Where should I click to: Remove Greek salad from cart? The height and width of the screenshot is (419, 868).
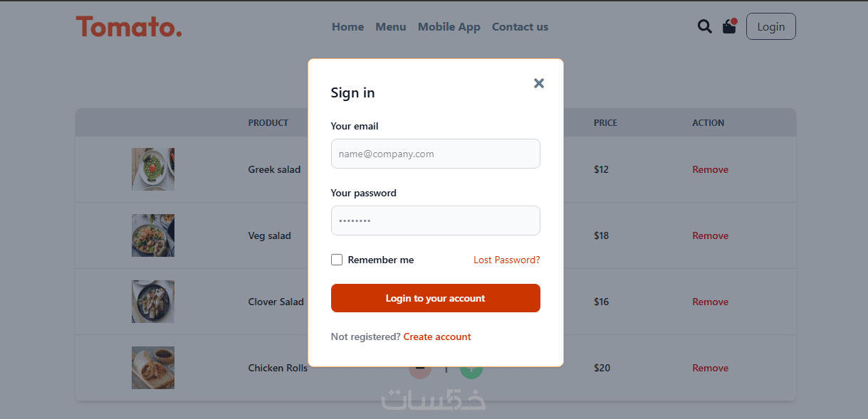coord(710,169)
